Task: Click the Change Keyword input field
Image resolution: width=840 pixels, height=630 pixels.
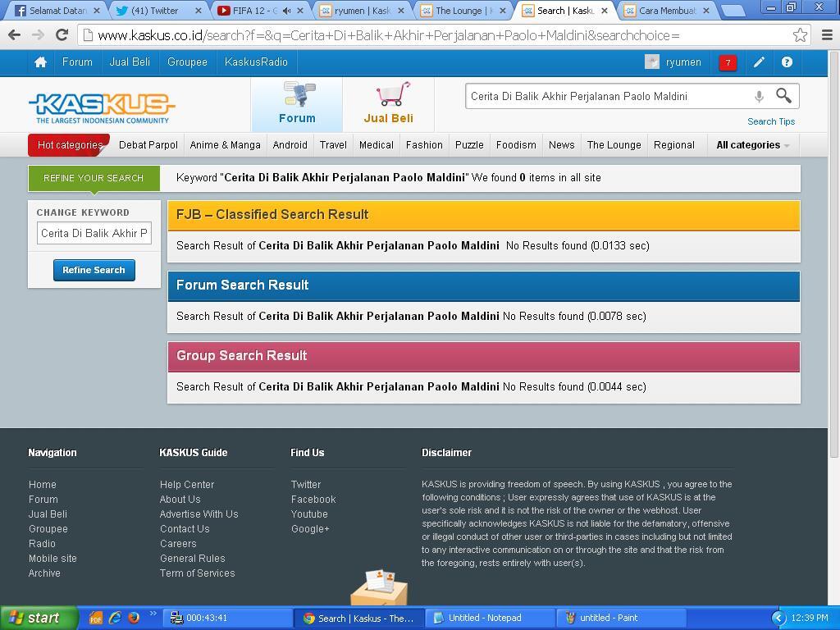Action: click(x=94, y=233)
